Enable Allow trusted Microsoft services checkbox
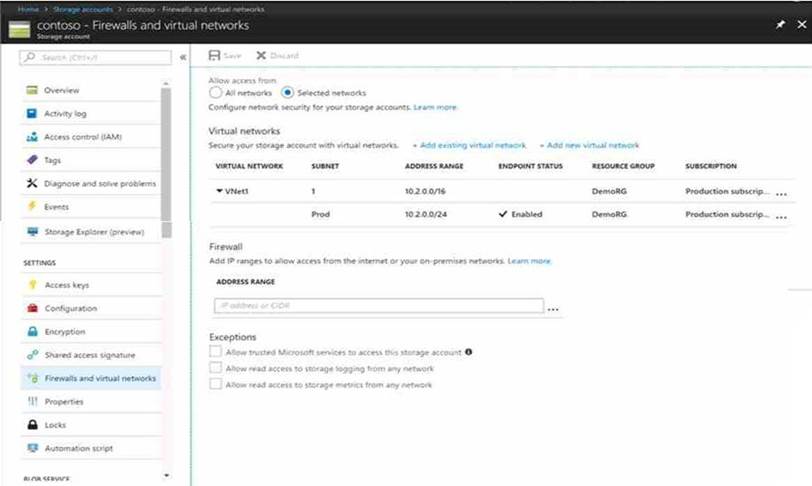812x486 pixels. click(215, 352)
